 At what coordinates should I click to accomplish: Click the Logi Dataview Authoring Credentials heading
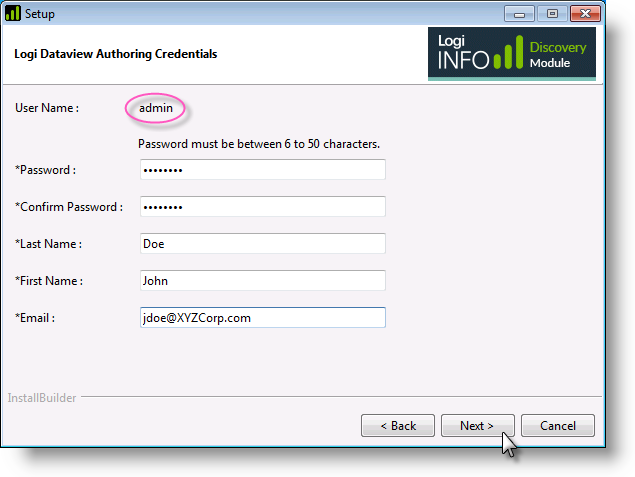tap(116, 54)
